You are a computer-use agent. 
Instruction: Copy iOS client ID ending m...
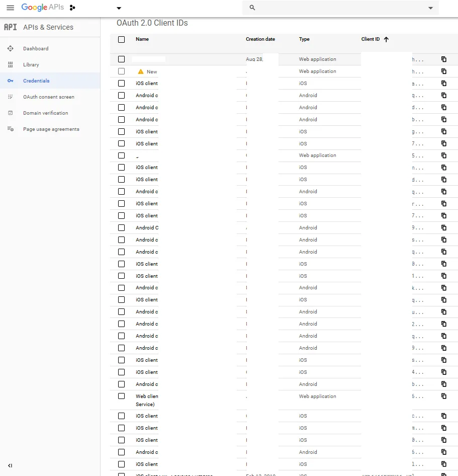[444, 428]
